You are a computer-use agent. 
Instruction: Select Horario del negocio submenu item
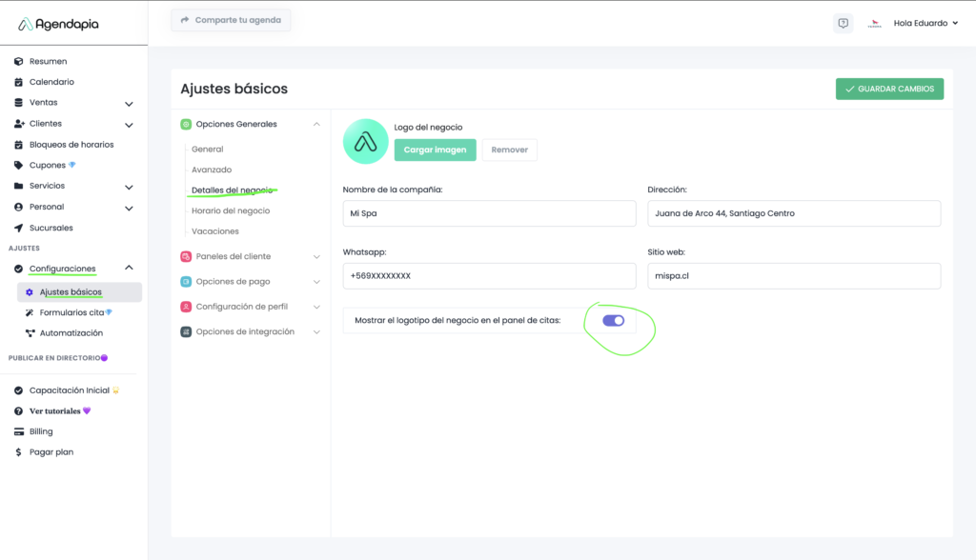230,210
